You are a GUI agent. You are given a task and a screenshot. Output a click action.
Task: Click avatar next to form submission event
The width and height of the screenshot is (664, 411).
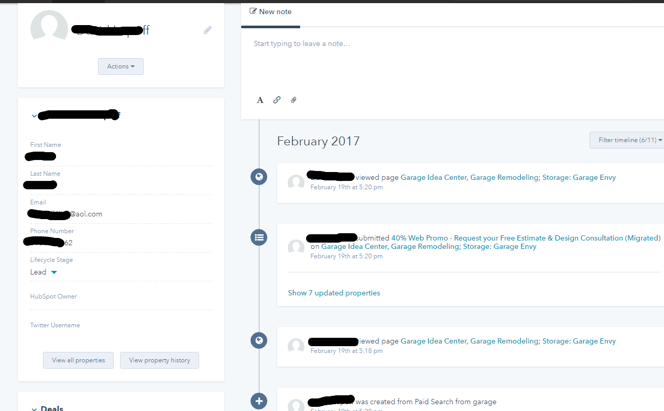click(x=296, y=246)
